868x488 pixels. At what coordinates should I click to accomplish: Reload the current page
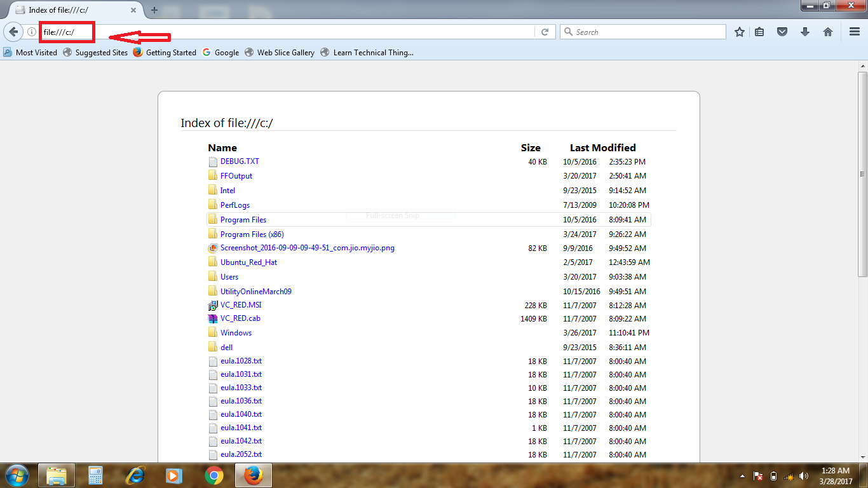[545, 31]
